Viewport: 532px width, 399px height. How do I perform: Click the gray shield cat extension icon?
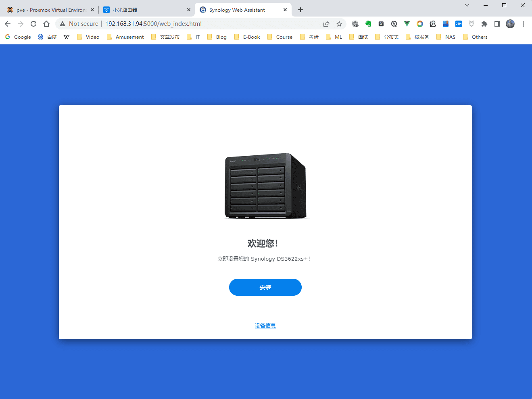pyautogui.click(x=471, y=24)
